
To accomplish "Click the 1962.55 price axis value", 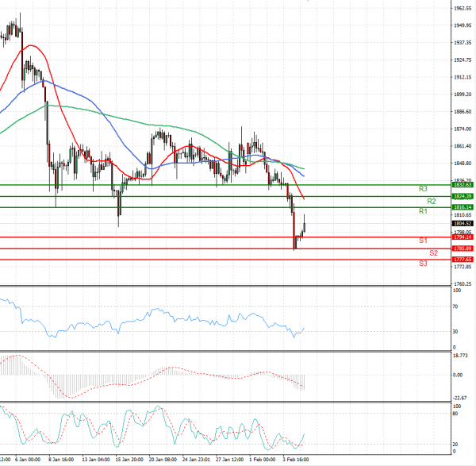I will [463, 8].
